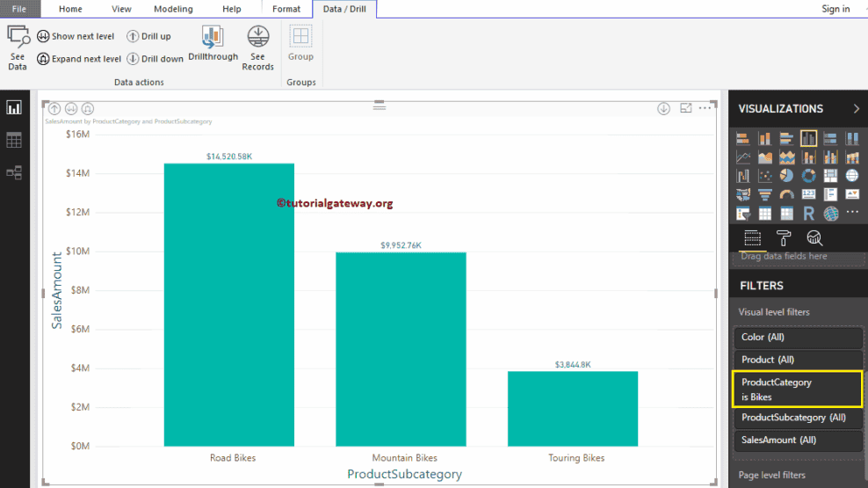Select the Stacked column chart visualization
The width and height of the screenshot is (868, 488).
(x=764, y=138)
